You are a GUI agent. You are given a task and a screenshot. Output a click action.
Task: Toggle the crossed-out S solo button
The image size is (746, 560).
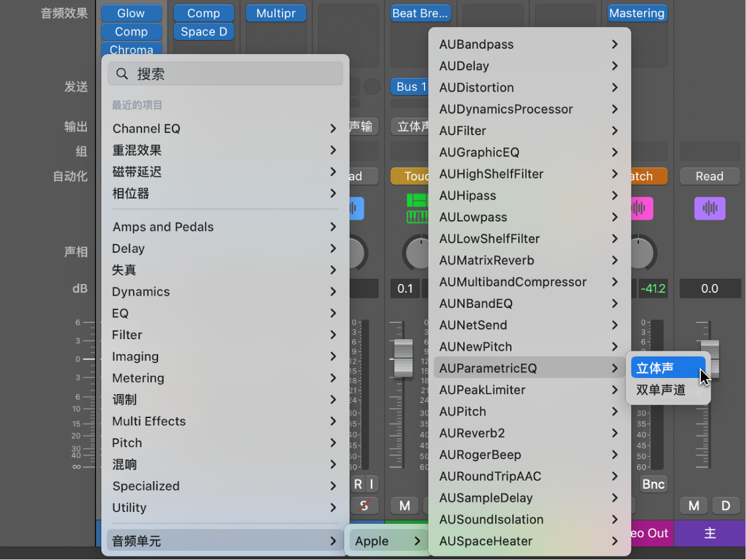click(x=364, y=506)
